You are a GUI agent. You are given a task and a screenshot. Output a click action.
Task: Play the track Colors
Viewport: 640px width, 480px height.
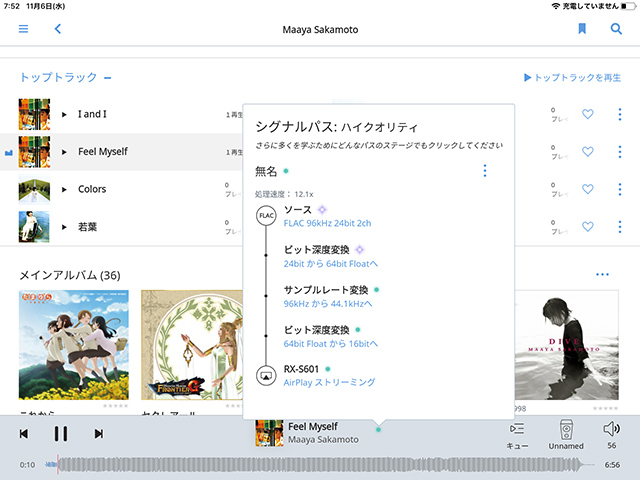pyautogui.click(x=64, y=190)
